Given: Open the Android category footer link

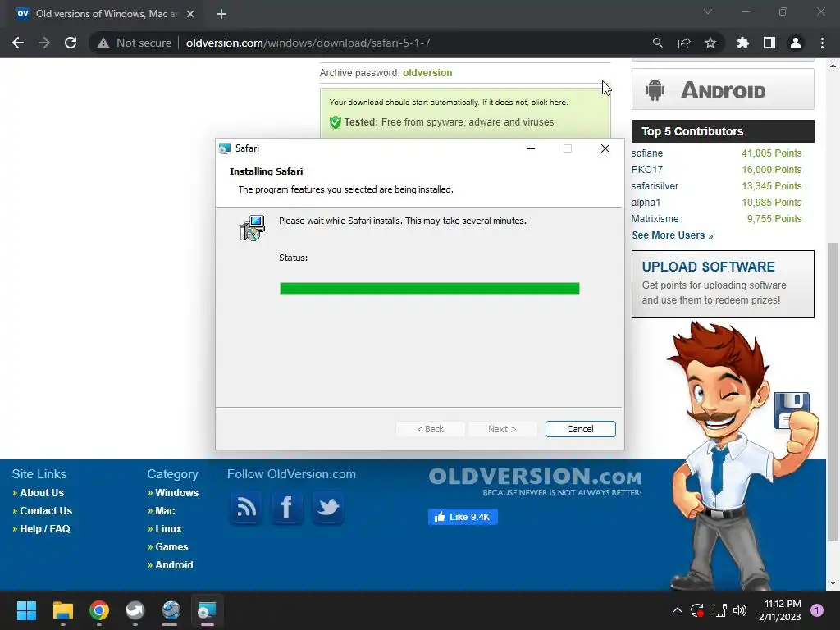Looking at the screenshot, I should pyautogui.click(x=174, y=565).
